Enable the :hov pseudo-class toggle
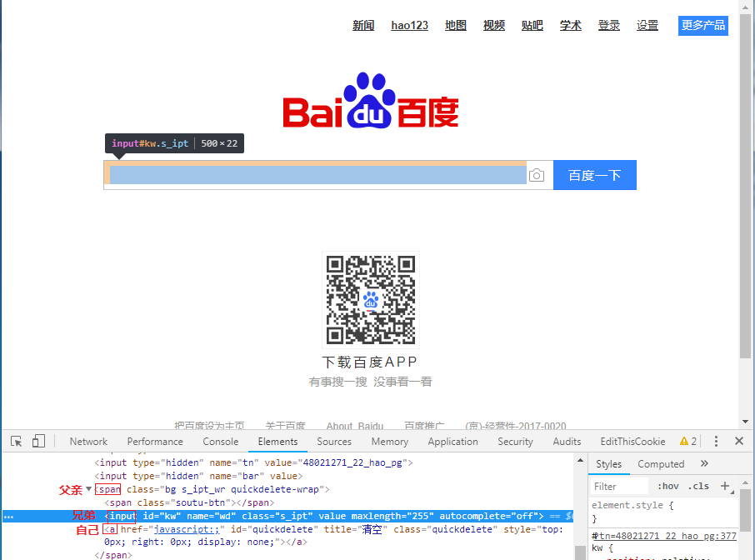Screen dimensions: 755x560 [667, 486]
